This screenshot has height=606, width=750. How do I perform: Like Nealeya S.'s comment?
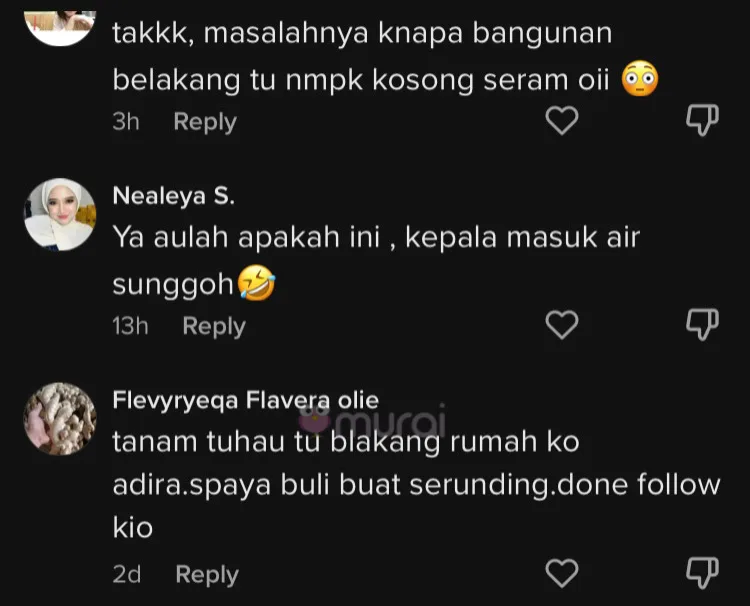pos(562,325)
